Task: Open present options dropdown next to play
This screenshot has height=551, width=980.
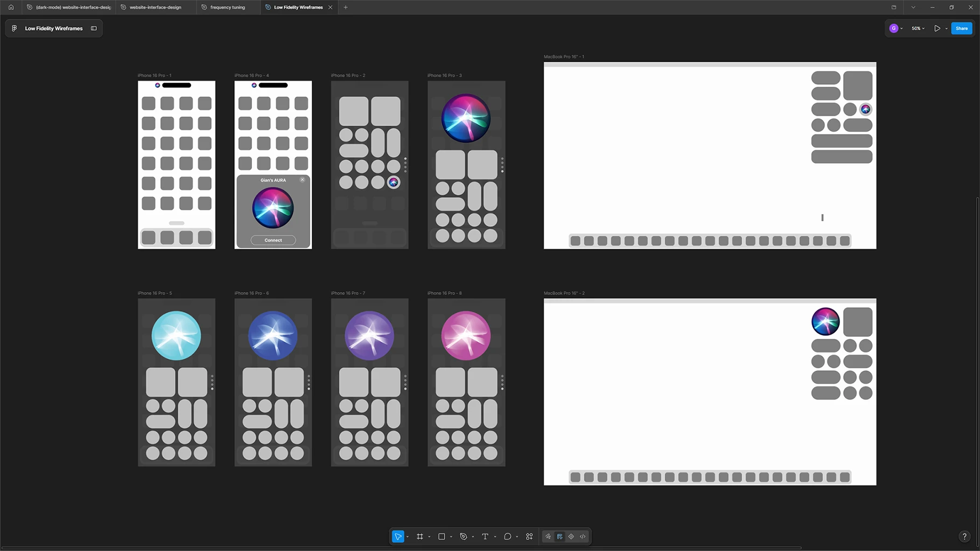Action: [x=946, y=29]
